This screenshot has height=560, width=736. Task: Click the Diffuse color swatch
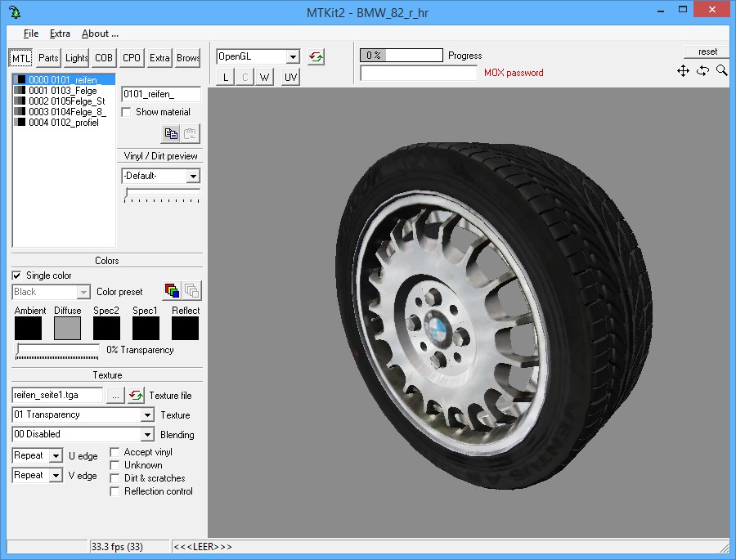pyautogui.click(x=68, y=328)
